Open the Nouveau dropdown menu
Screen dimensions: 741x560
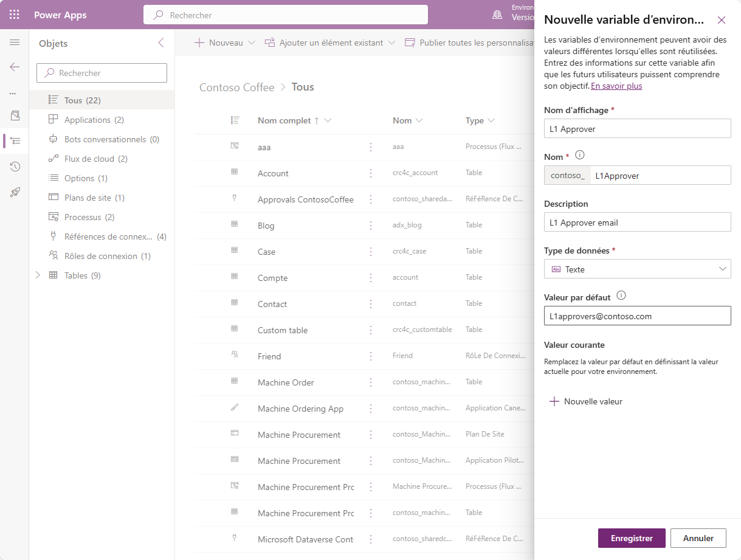[x=224, y=43]
